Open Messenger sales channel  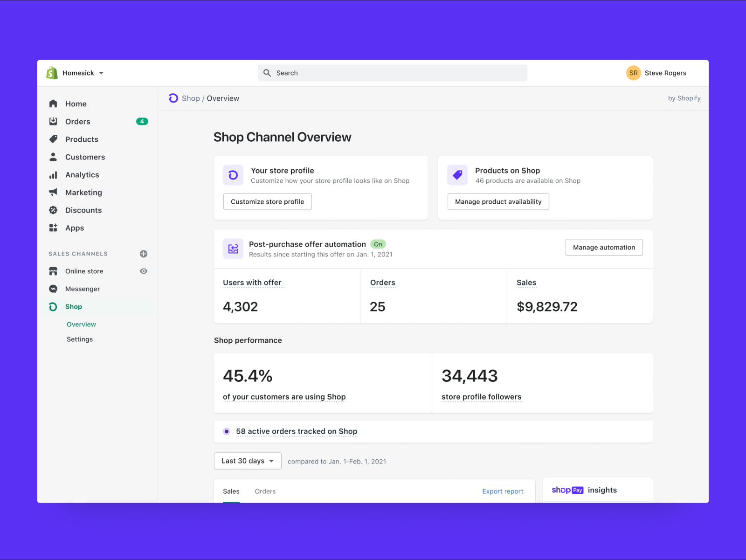coord(83,289)
